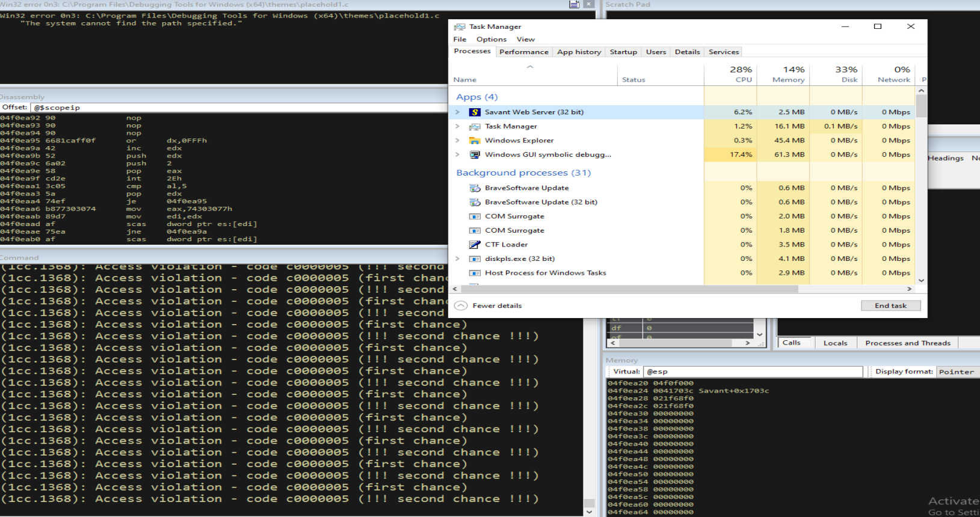Click Task Manager horizontal scrollbar right arrow
Screen dimensions: 980x517
click(910, 289)
